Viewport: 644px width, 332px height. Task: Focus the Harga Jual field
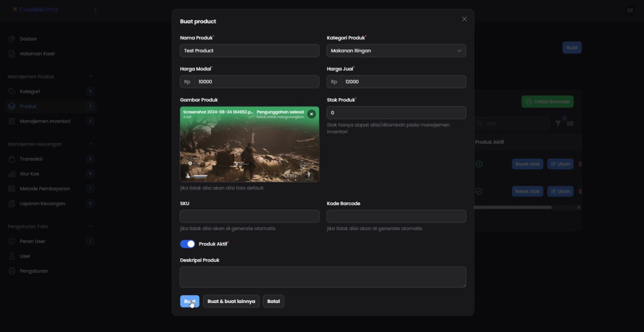click(403, 81)
